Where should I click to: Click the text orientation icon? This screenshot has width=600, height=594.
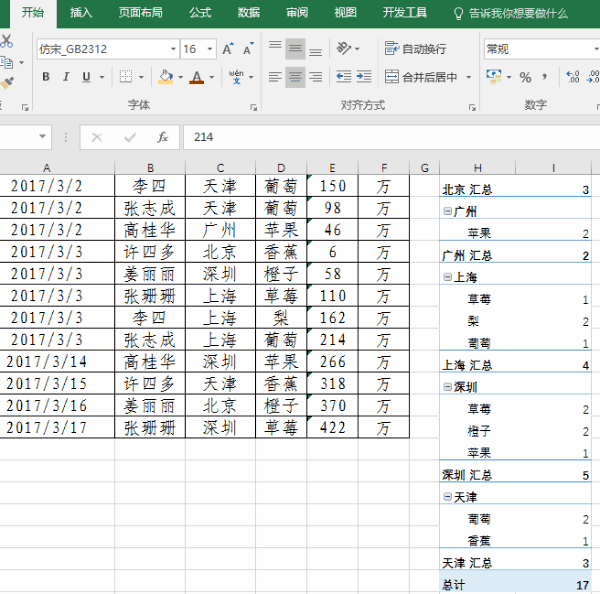(x=345, y=49)
